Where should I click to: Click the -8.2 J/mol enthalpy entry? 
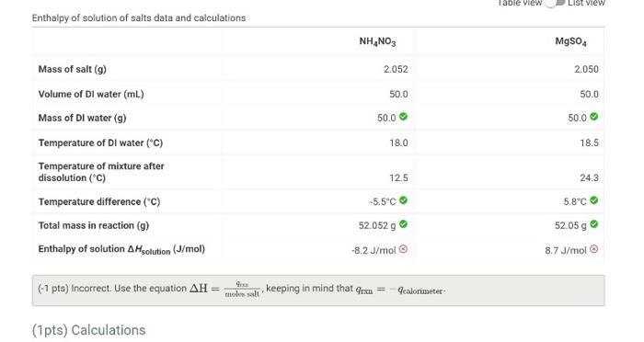coord(374,250)
